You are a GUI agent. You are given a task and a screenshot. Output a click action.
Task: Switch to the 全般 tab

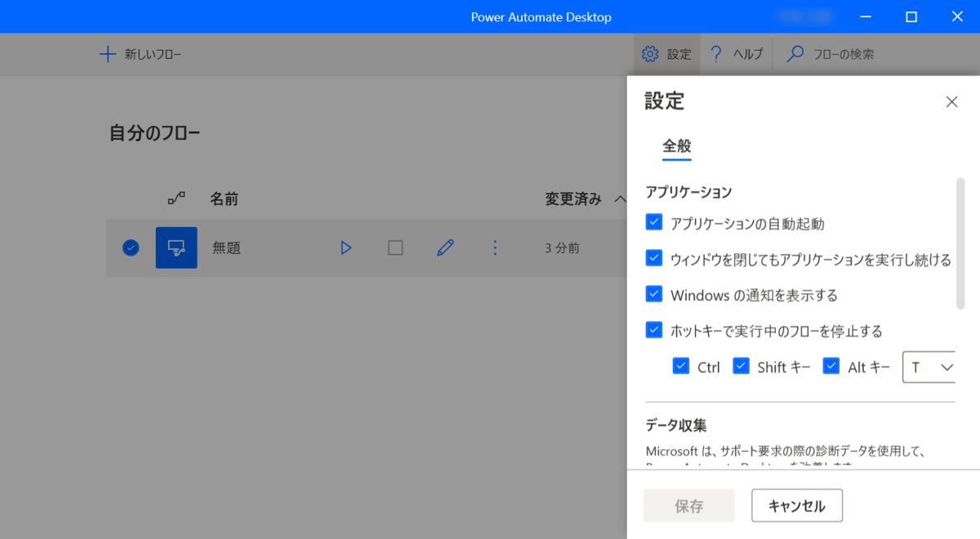[x=675, y=147]
